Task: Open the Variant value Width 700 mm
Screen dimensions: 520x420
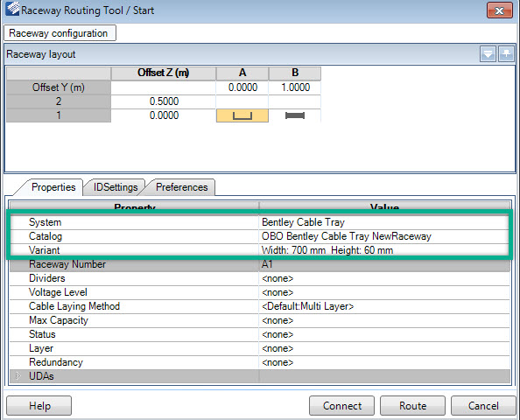Action: coord(383,250)
